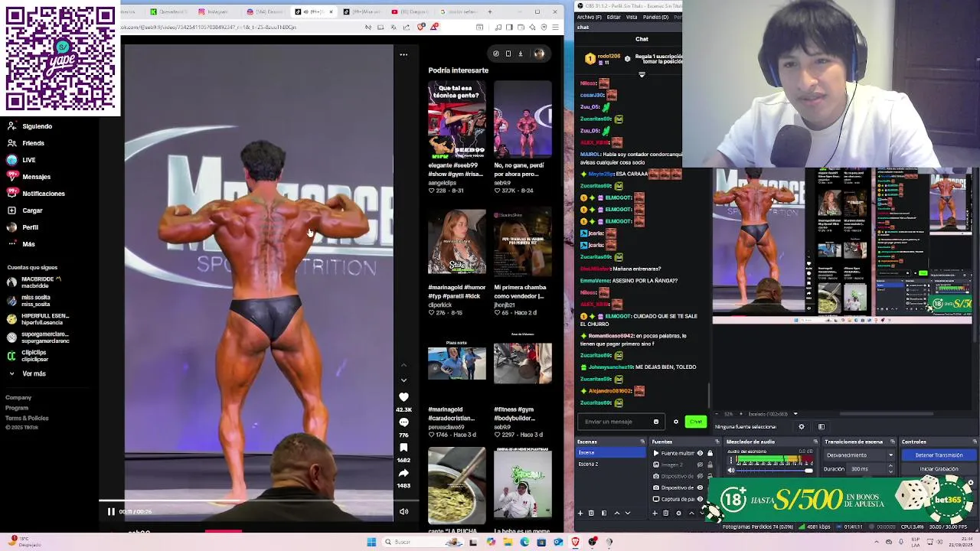
Task: Open the '#fitness #gym #bodybuilder' suggested video thumbnail
Action: pyautogui.click(x=522, y=364)
